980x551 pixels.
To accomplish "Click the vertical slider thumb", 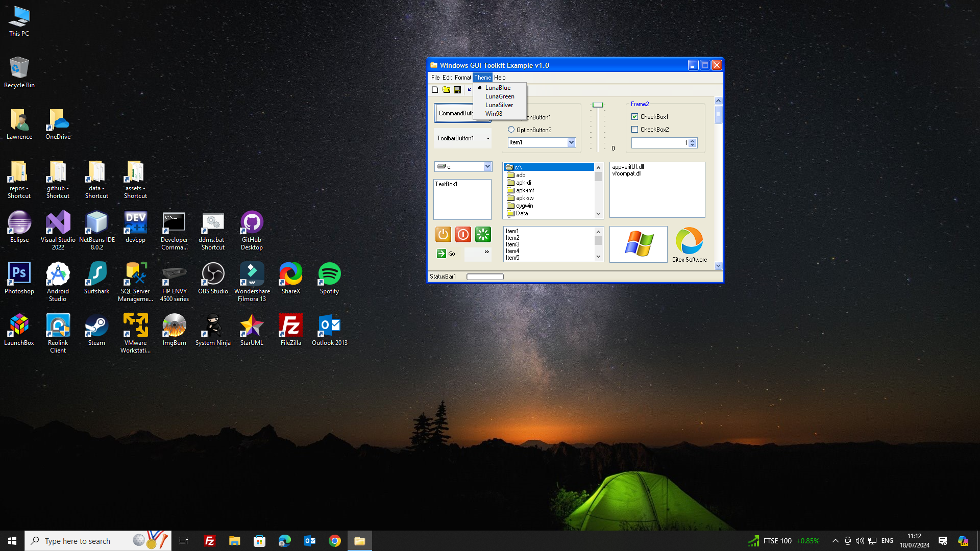I will [x=597, y=105].
